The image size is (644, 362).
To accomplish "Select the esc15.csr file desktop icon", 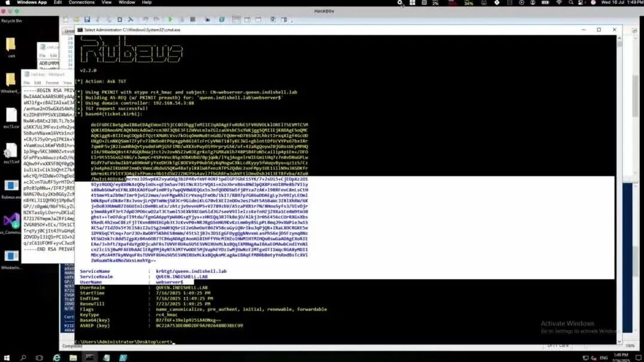I will coord(11,118).
